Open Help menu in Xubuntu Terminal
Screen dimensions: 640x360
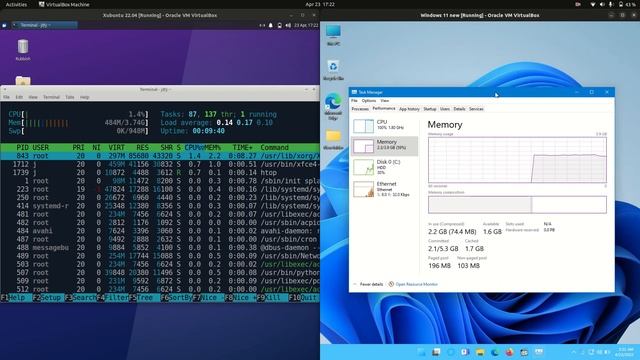pyautogui.click(x=84, y=97)
